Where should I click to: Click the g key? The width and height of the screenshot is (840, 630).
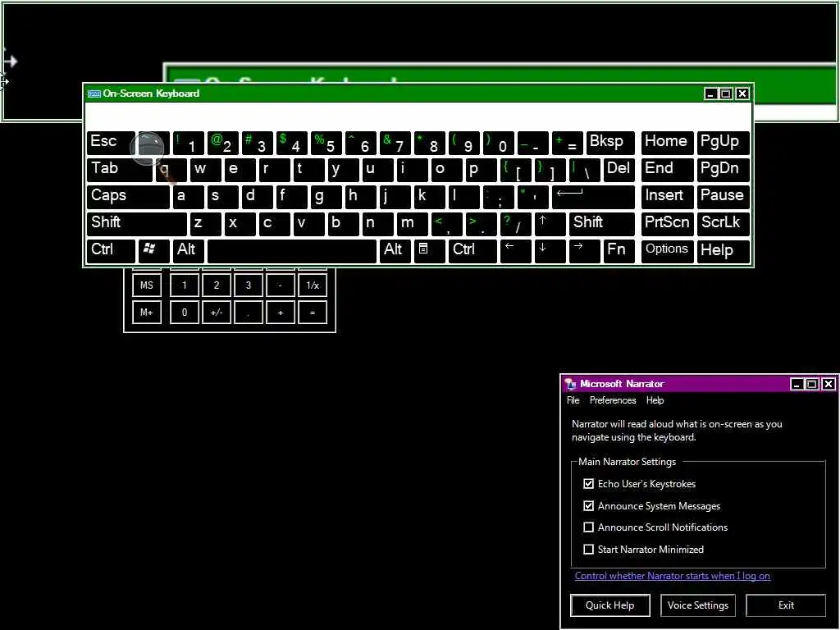tap(326, 196)
